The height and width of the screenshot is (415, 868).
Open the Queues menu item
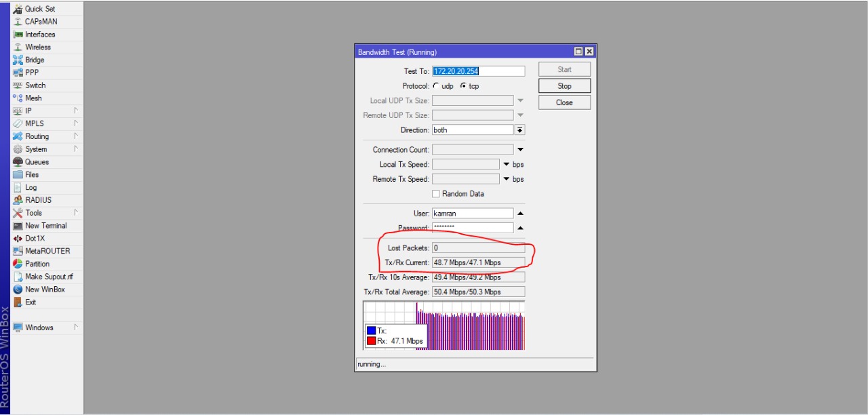(47, 162)
